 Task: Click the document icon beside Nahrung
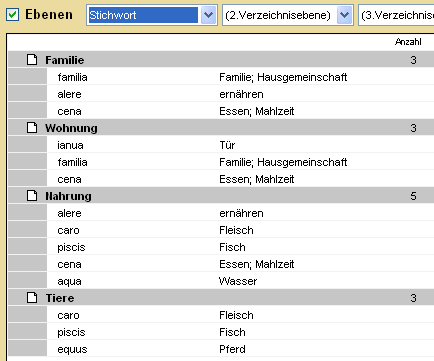32,196
